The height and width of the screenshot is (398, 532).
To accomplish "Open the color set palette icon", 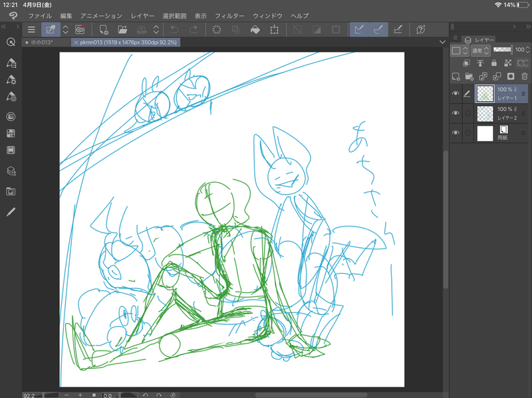I will 11,134.
